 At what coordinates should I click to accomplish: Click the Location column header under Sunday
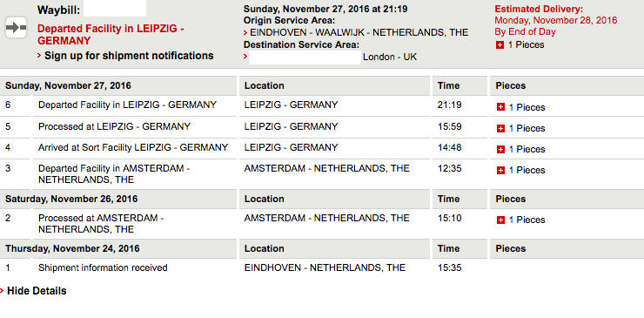pos(264,86)
